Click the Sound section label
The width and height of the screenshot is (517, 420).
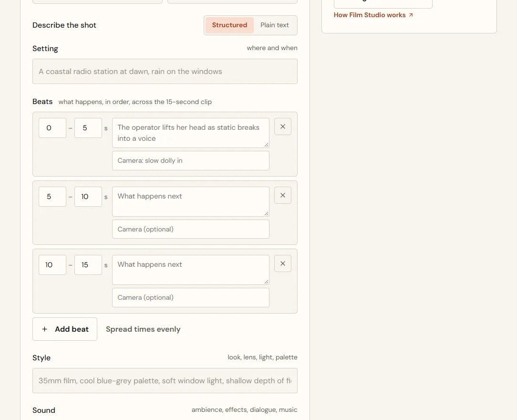pos(44,410)
